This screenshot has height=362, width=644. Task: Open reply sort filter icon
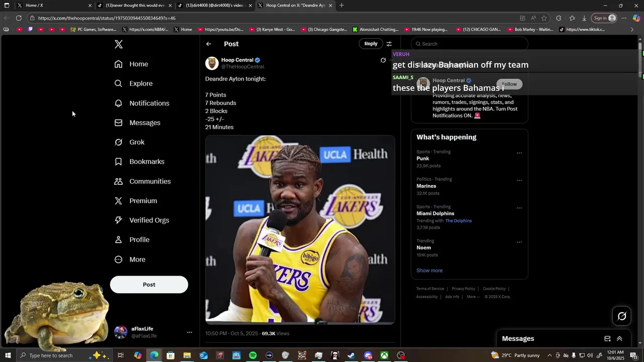tap(389, 44)
